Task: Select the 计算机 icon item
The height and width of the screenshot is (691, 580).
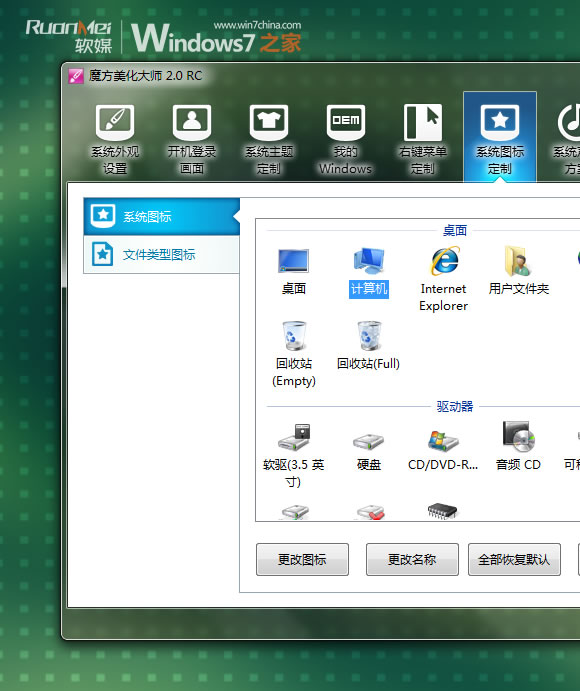Action: point(368,271)
